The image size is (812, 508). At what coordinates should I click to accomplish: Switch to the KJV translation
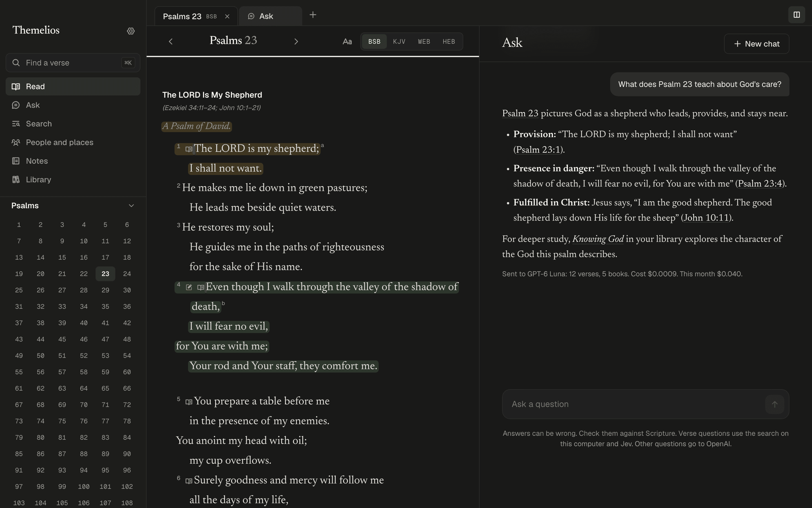399,42
